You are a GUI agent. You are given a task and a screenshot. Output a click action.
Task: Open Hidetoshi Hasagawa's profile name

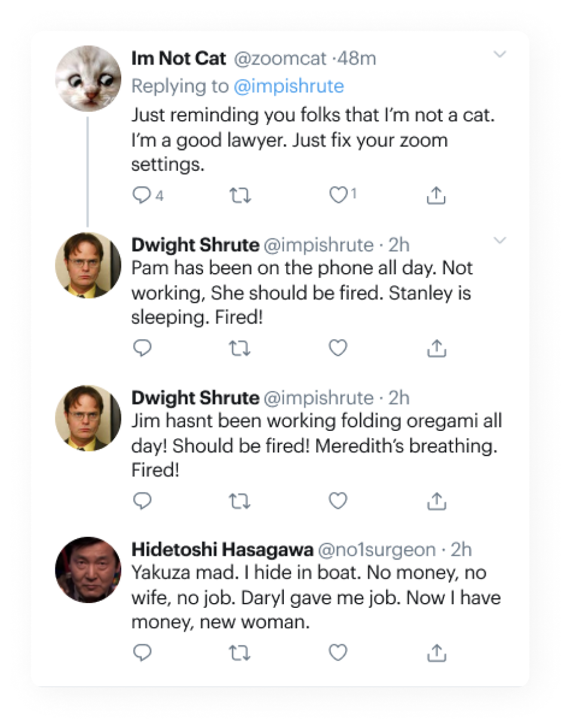pos(222,549)
